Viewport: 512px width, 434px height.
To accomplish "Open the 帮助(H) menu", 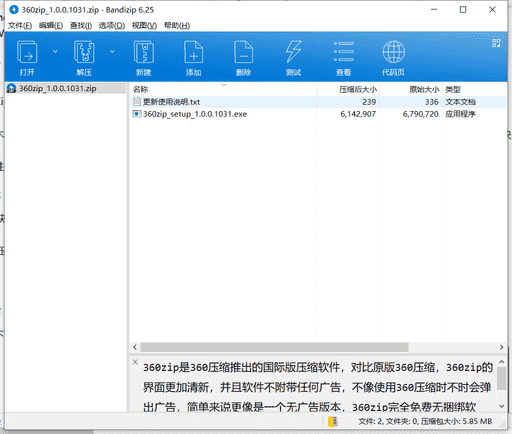I will pos(177,25).
